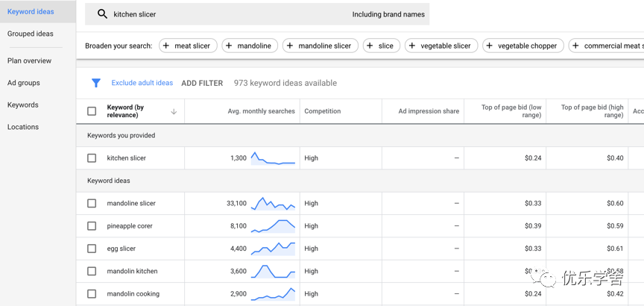Select the mandolin kitchen keyword text
The image size is (644, 306).
(x=132, y=271)
